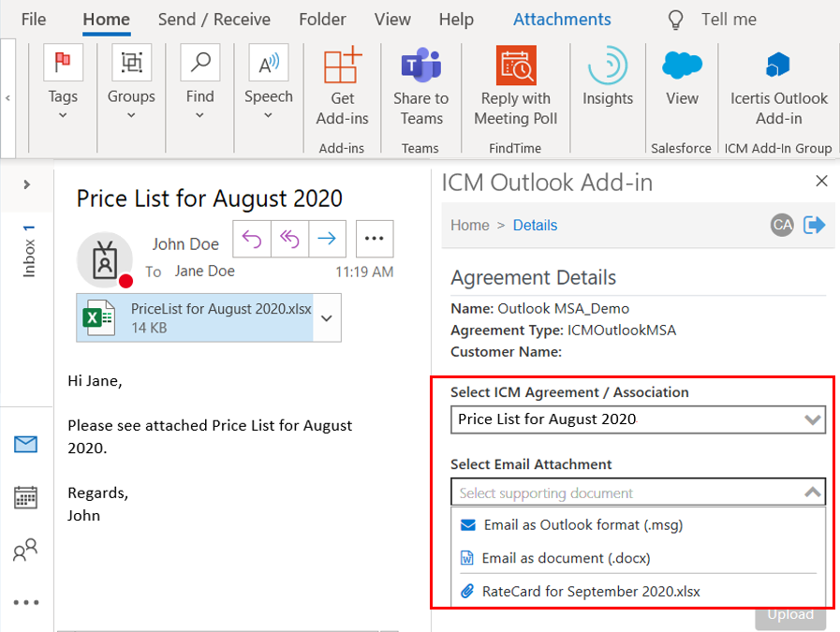
Task: Go to Home breadcrumb link
Action: (x=469, y=226)
